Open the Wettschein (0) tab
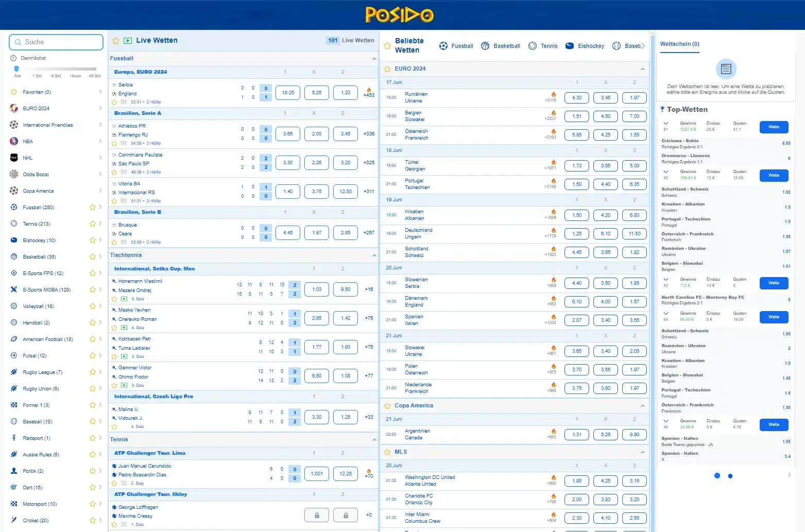 [x=680, y=44]
